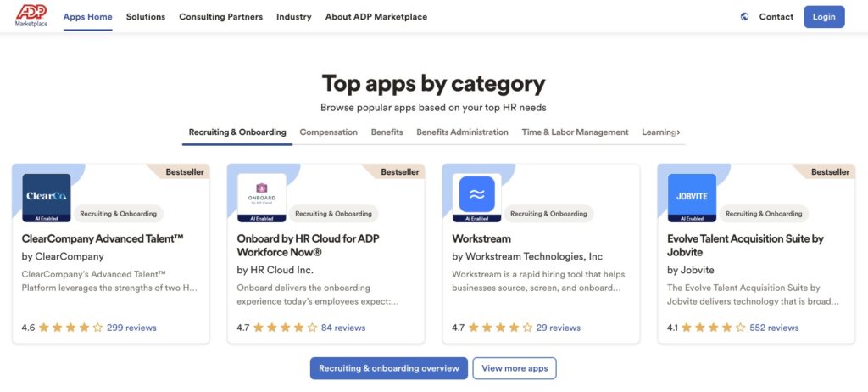Click the Jobvite 4.1 star rating

tap(714, 328)
